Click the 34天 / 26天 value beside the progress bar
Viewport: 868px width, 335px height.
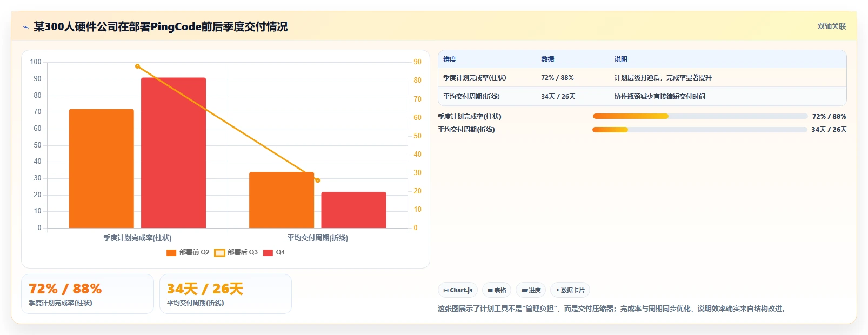(829, 130)
